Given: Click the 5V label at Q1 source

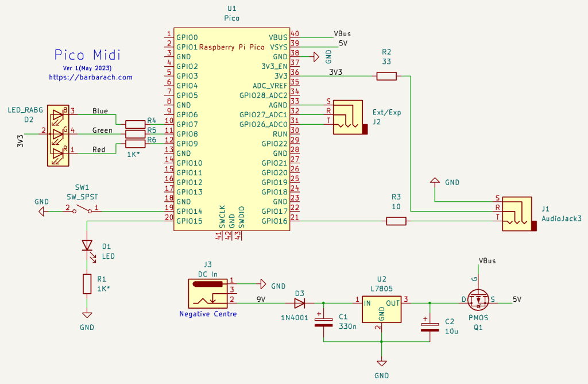Looking at the screenshot, I should [x=517, y=299].
